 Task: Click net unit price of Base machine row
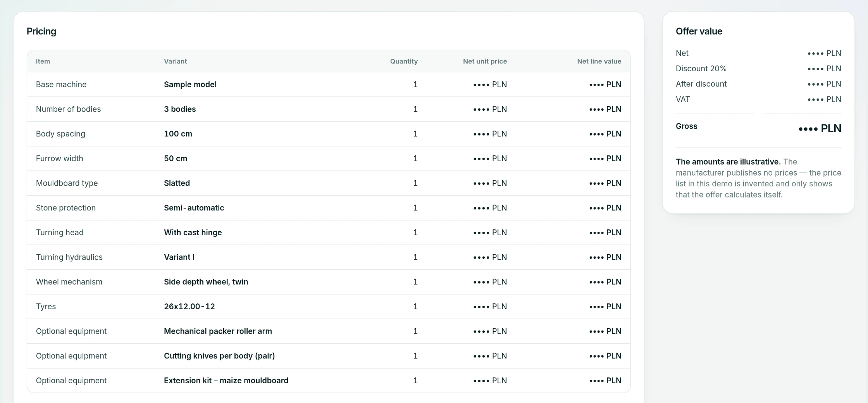[490, 84]
